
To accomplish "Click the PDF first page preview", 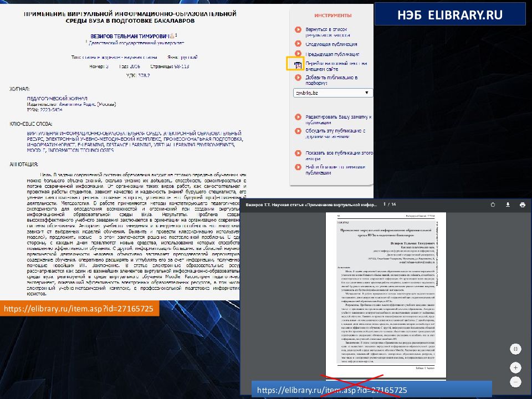I will (x=386, y=295).
